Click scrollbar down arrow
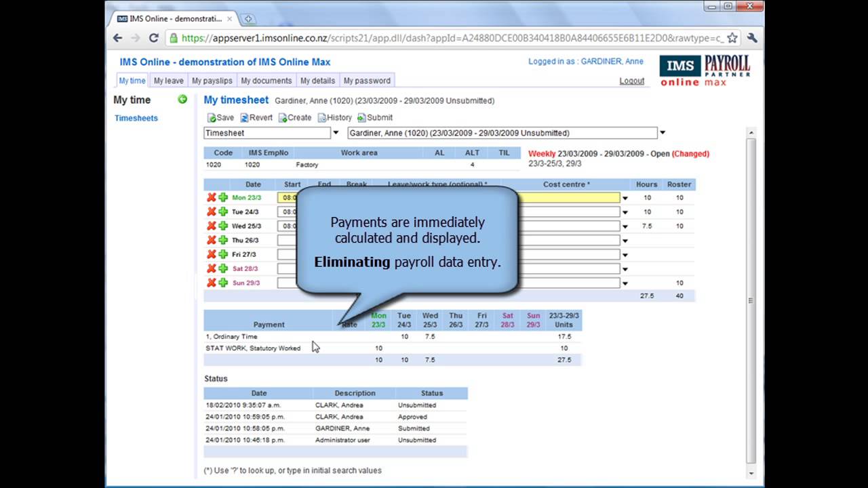 pos(751,474)
